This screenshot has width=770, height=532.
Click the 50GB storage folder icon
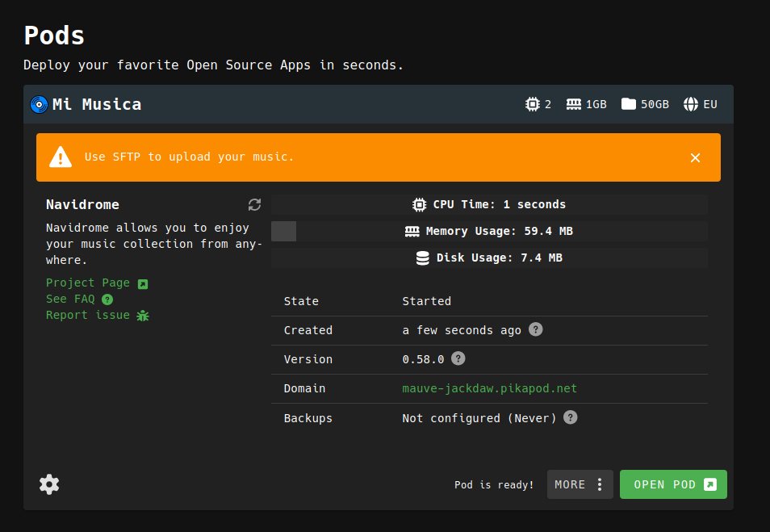click(629, 104)
